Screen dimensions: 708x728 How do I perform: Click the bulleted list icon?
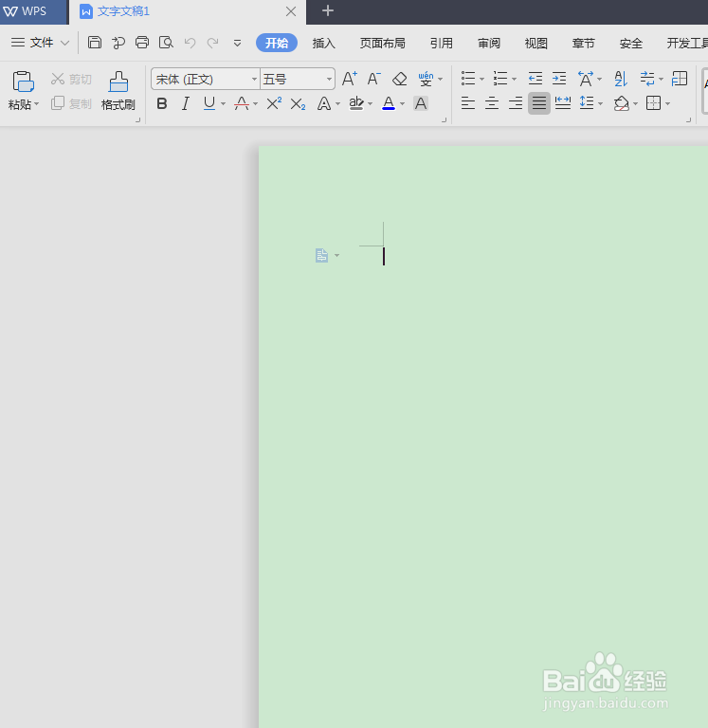click(468, 79)
